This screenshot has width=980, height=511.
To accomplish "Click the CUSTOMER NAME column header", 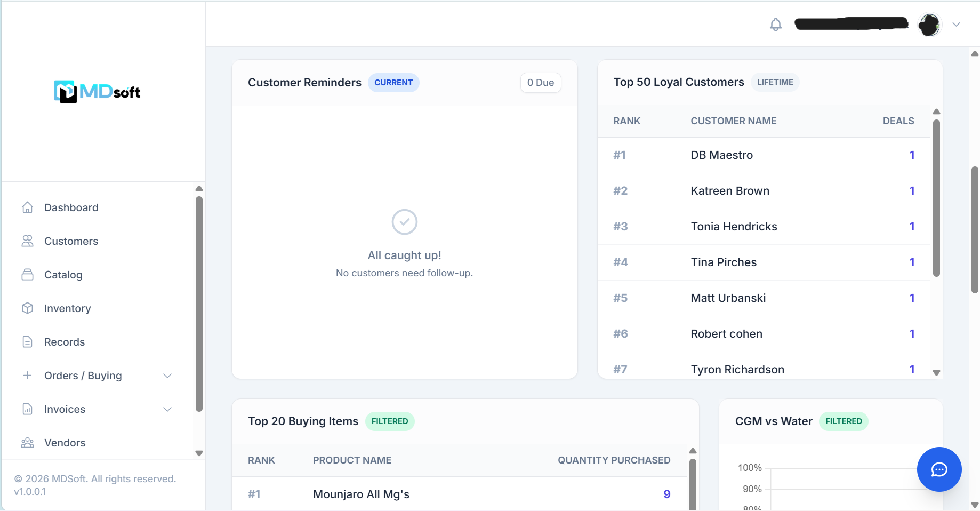I will [734, 121].
